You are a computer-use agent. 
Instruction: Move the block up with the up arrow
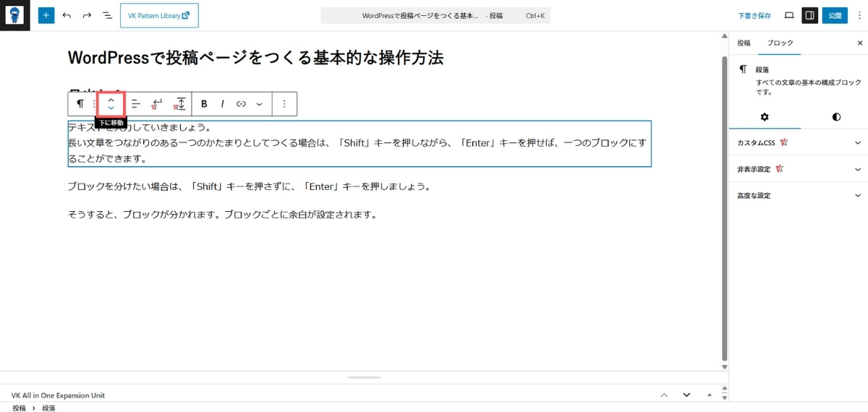pos(111,99)
